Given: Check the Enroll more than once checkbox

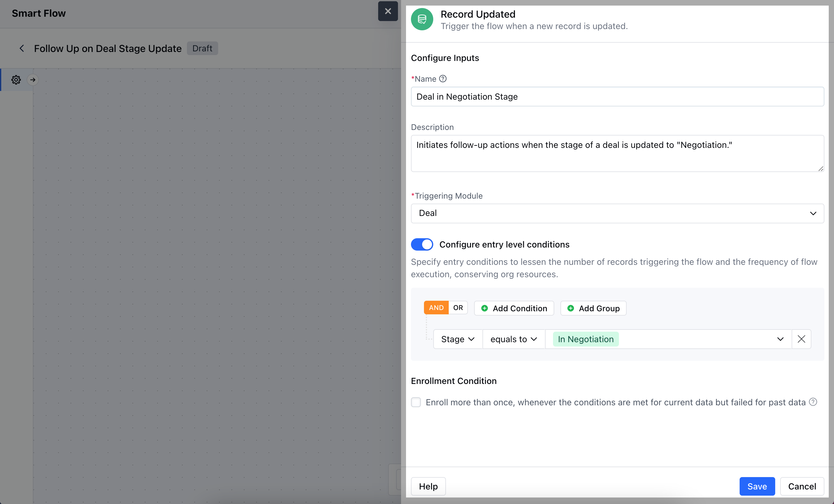Looking at the screenshot, I should click(x=416, y=402).
